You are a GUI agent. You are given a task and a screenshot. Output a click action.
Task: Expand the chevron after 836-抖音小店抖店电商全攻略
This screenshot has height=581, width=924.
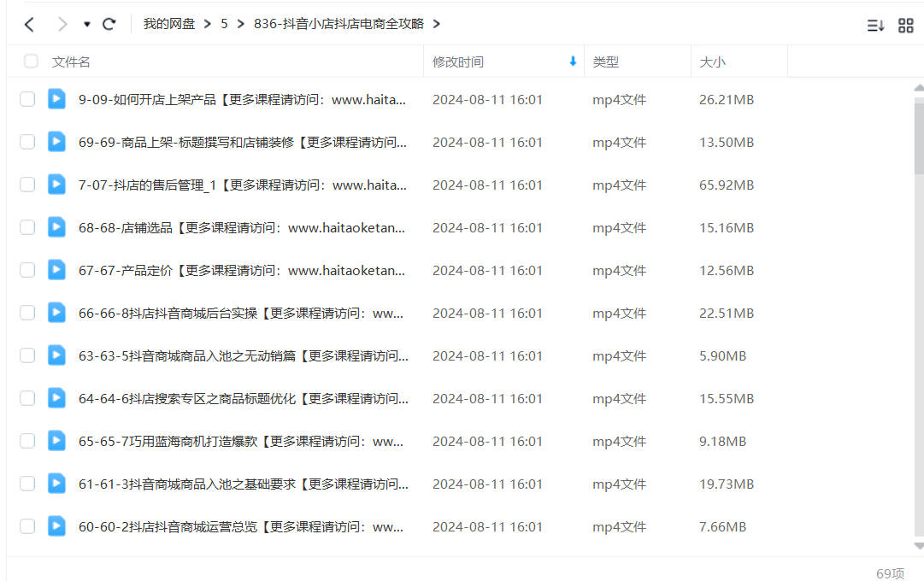pos(437,24)
